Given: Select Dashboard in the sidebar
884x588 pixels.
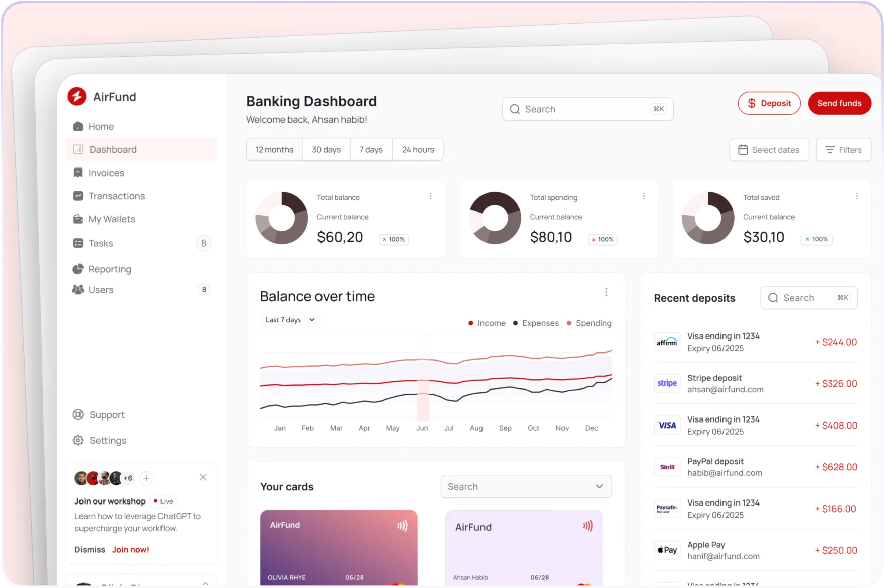Looking at the screenshot, I should pyautogui.click(x=142, y=149).
